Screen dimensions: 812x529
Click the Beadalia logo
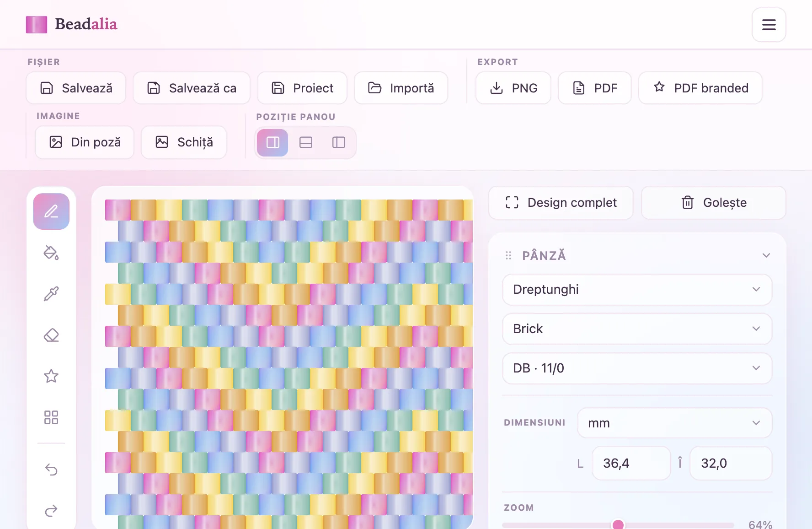[72, 24]
